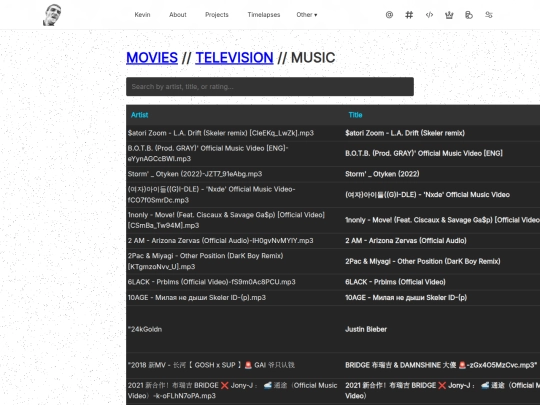Expand the Other dropdown menu
The width and height of the screenshot is (540, 405).
click(x=307, y=15)
